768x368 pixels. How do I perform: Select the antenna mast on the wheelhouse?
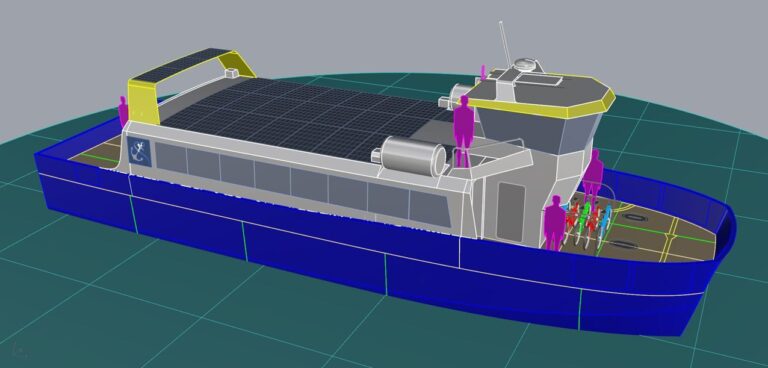[x=504, y=44]
